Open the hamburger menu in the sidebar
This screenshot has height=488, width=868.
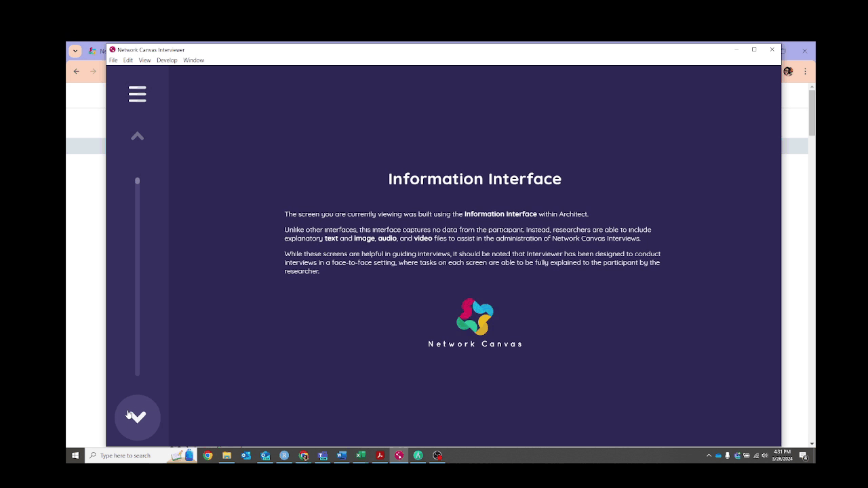tap(137, 94)
